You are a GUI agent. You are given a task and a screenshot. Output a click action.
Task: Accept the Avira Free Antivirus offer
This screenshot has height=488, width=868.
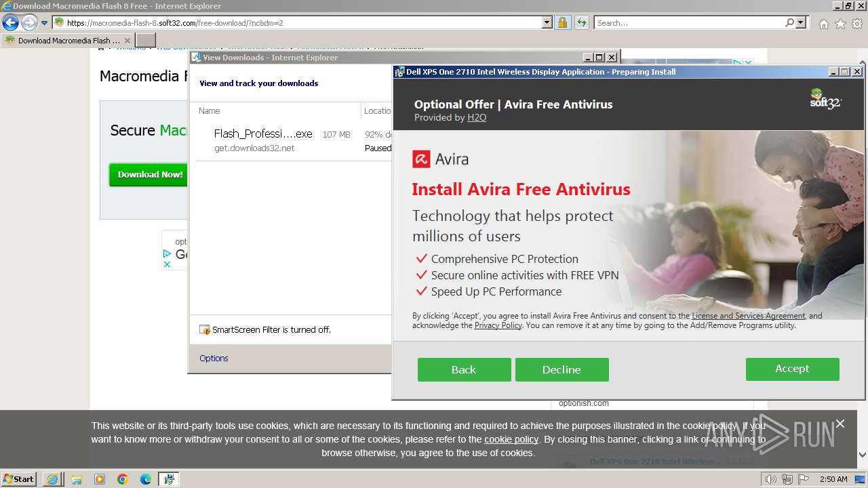point(792,369)
